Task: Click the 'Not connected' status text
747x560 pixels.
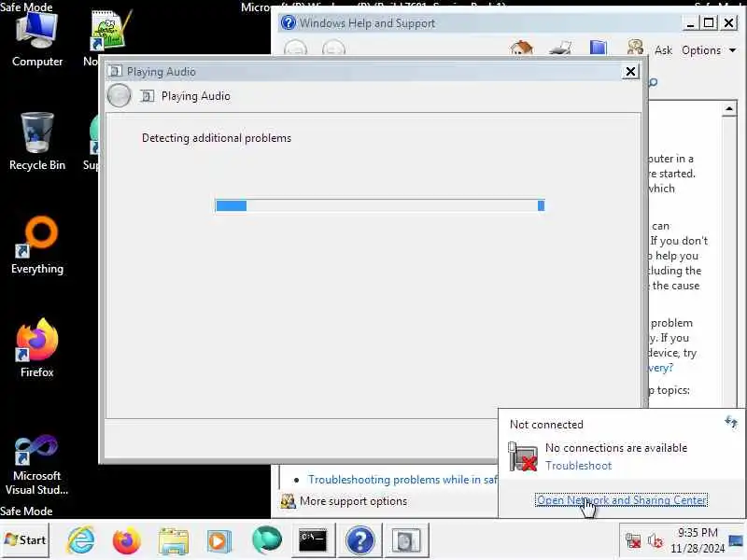Action: [x=546, y=425]
